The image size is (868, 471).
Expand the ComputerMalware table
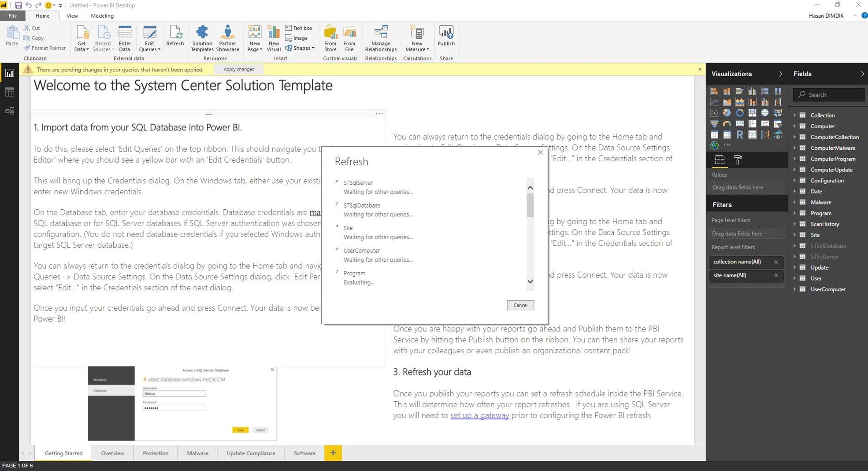[x=795, y=148]
